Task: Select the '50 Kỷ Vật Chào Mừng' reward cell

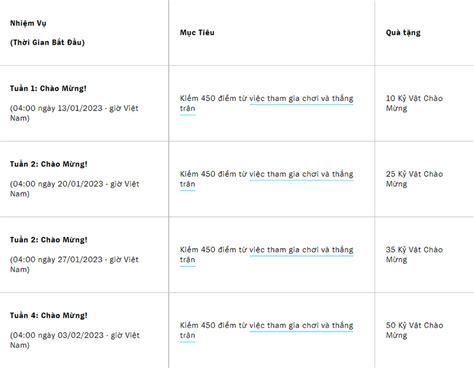Action: point(414,330)
